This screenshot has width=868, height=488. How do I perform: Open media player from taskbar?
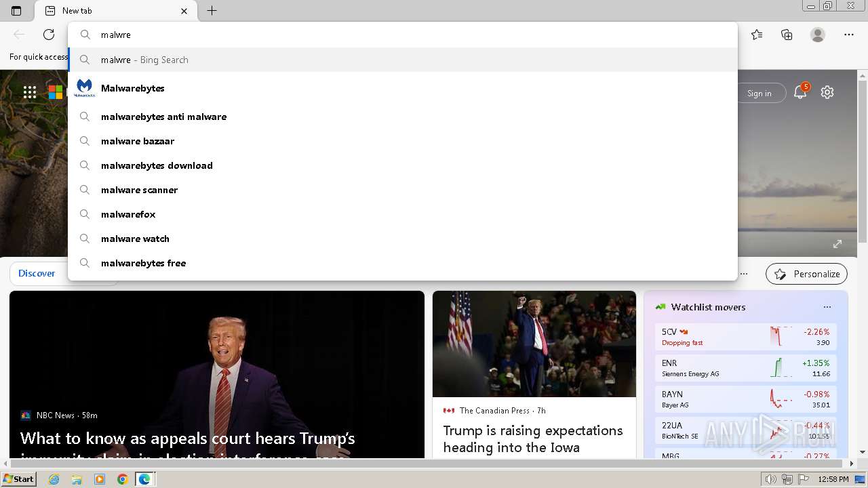click(100, 479)
